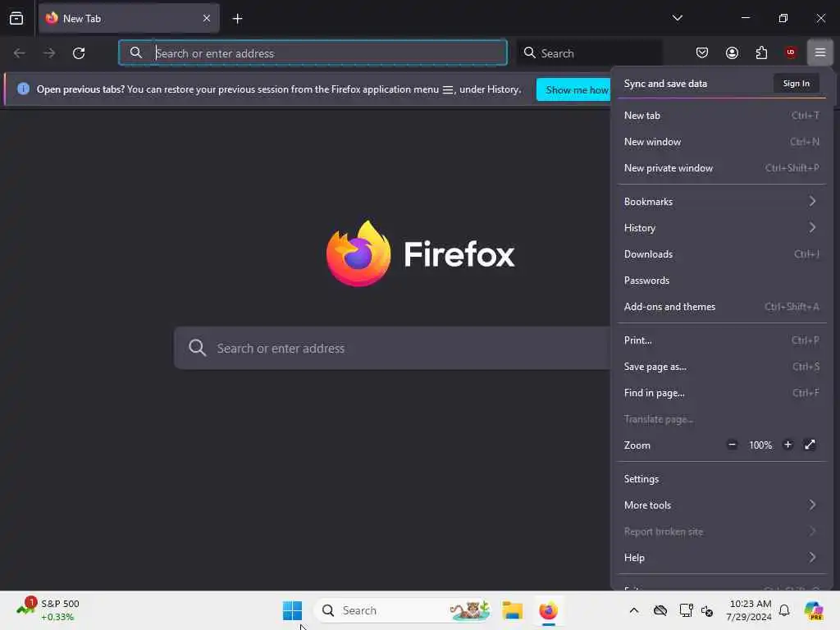Click the page Search or enter address box
The width and height of the screenshot is (840, 630).
(x=392, y=348)
